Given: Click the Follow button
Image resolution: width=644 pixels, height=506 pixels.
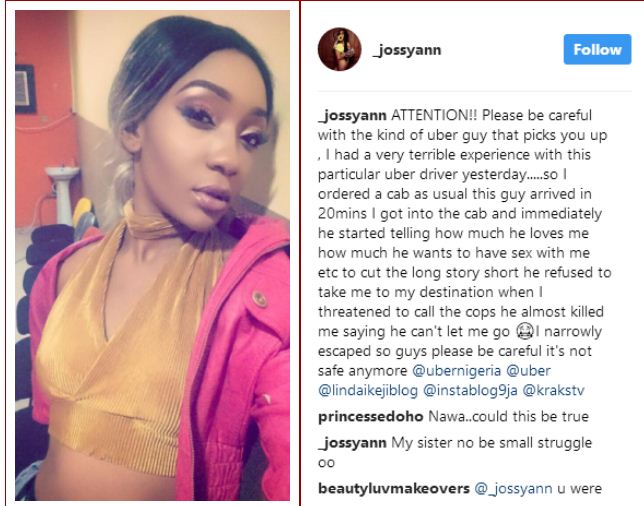Looking at the screenshot, I should click(x=597, y=49).
